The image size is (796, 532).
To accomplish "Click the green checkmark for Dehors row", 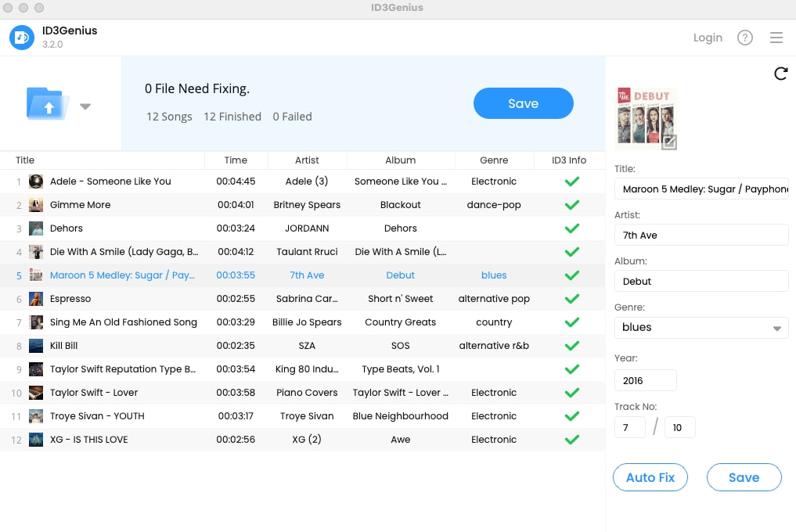I will tap(572, 228).
